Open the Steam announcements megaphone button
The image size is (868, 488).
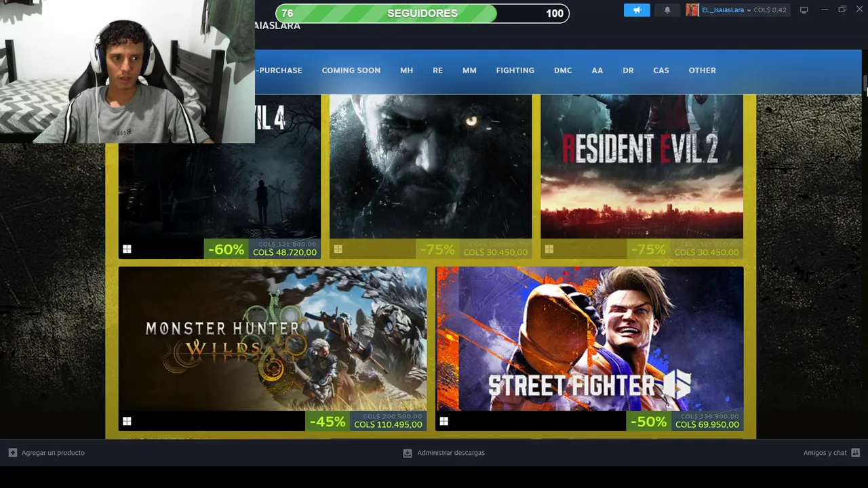coord(637,10)
